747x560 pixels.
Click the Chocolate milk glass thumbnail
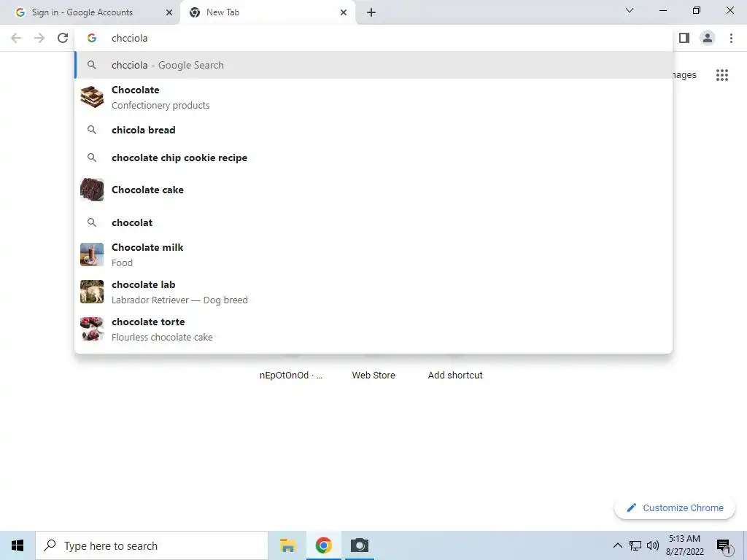pos(92,254)
